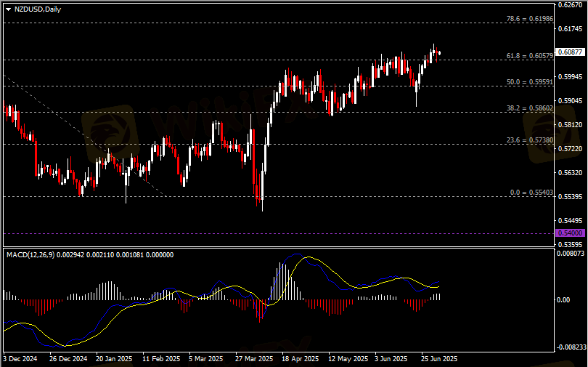Click the 11 Feb 2025 date label
The width and height of the screenshot is (588, 367).
point(161,359)
